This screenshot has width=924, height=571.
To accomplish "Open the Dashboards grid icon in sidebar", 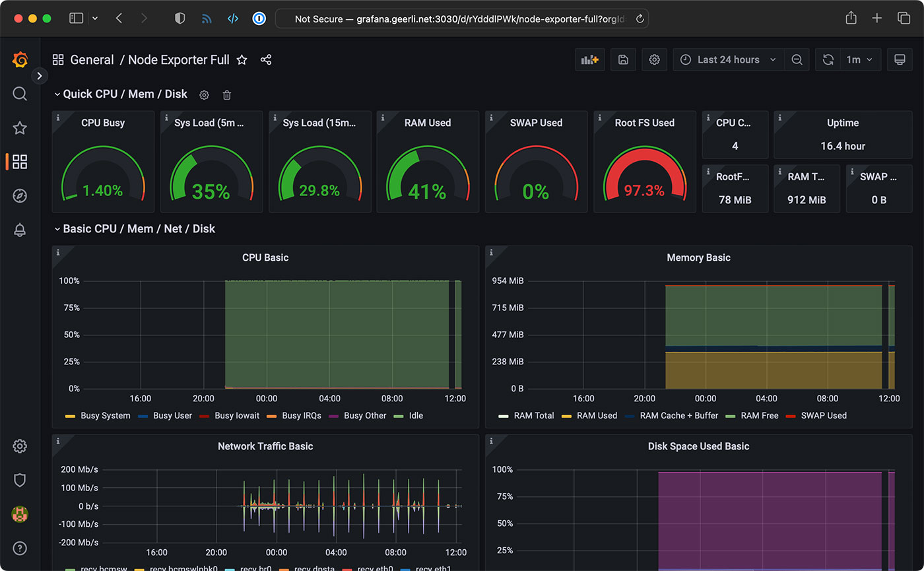I will [20, 161].
